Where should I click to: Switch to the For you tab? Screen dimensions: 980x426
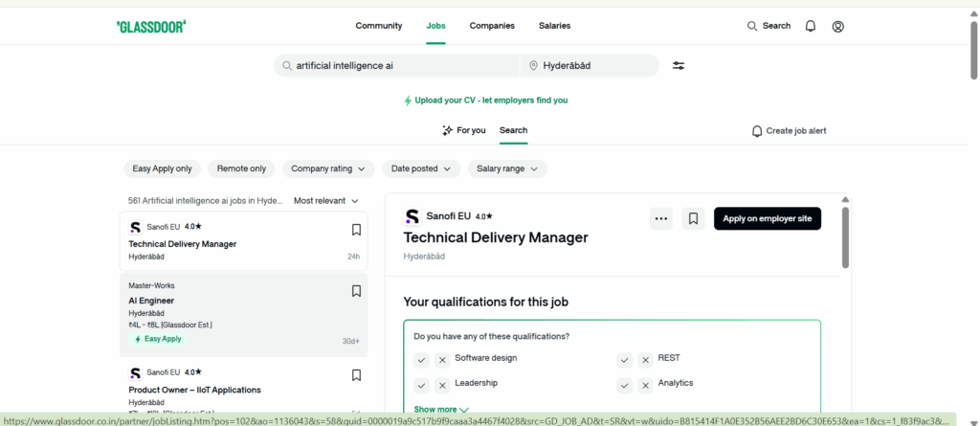(x=464, y=131)
